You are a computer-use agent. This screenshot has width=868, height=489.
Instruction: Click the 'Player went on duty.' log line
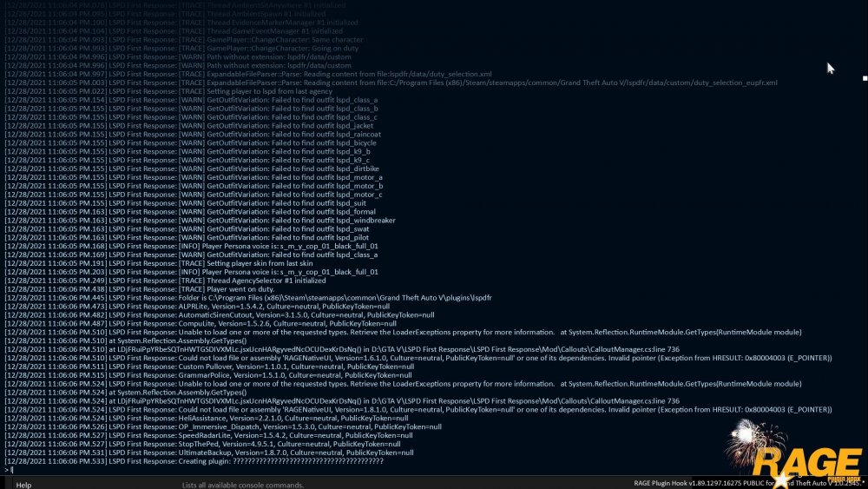140,289
